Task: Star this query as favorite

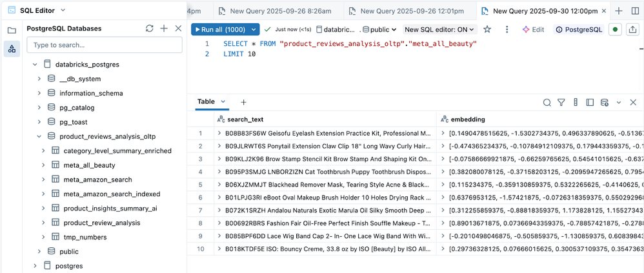Action: click(487, 30)
